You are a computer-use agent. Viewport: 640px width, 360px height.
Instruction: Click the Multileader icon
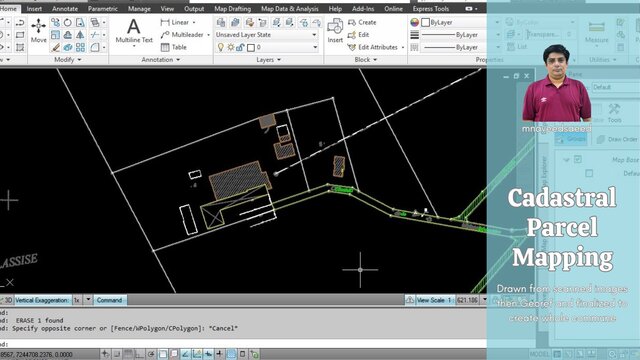(x=165, y=35)
